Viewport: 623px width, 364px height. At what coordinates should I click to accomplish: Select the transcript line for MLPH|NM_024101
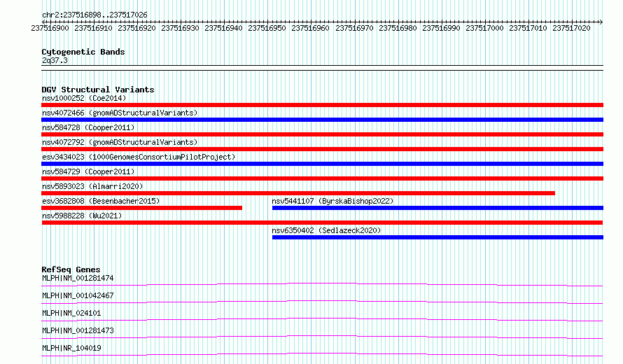pos(322,319)
